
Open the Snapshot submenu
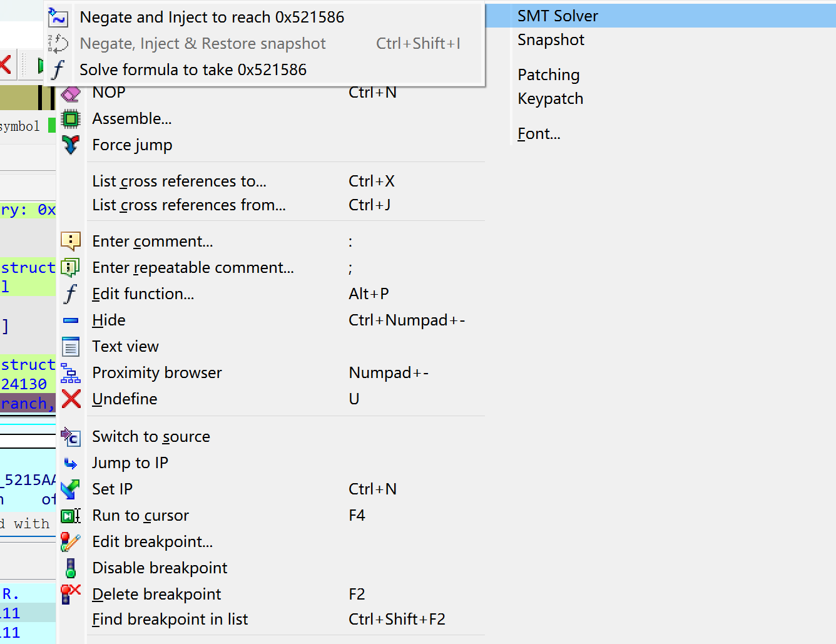pos(551,40)
